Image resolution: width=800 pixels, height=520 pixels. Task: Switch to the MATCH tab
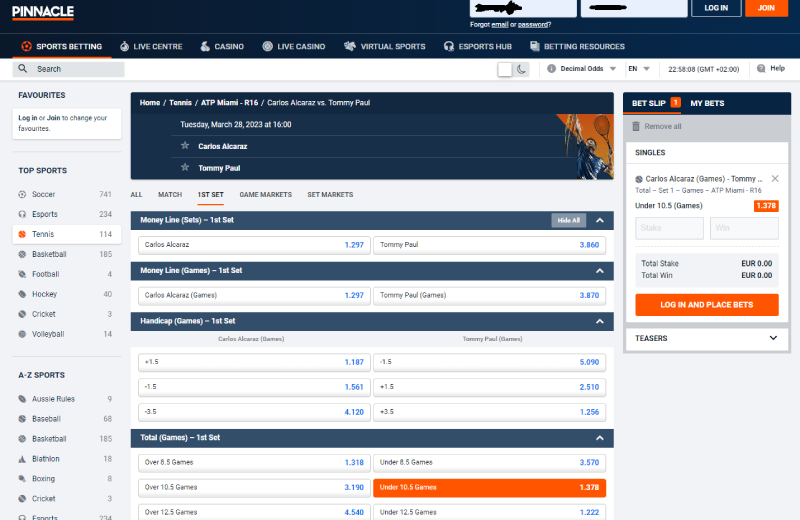coord(170,194)
